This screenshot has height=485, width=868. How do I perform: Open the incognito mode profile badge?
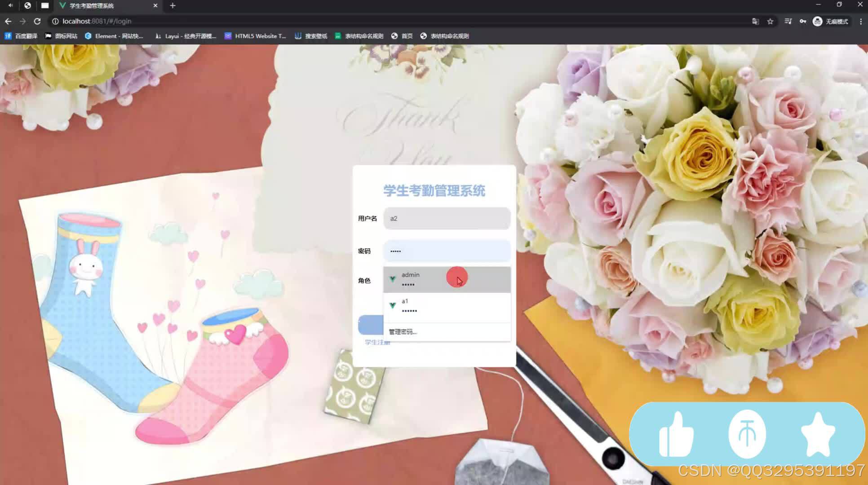[x=831, y=21]
